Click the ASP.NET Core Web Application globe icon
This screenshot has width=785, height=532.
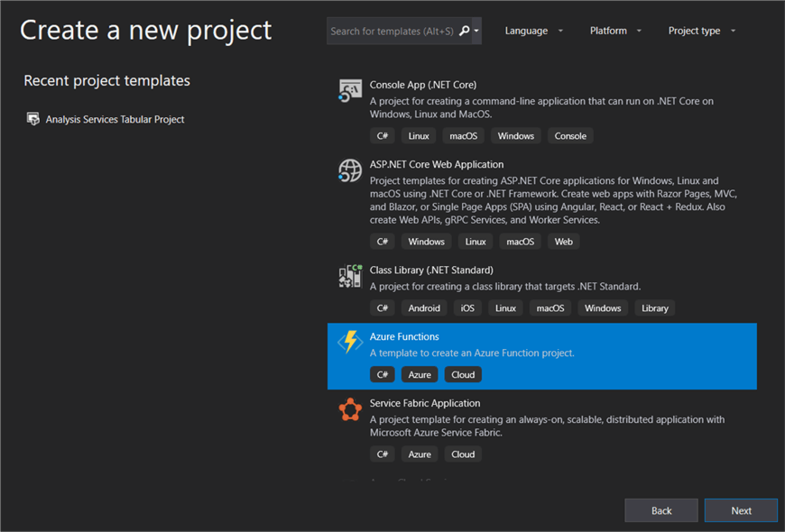(350, 170)
